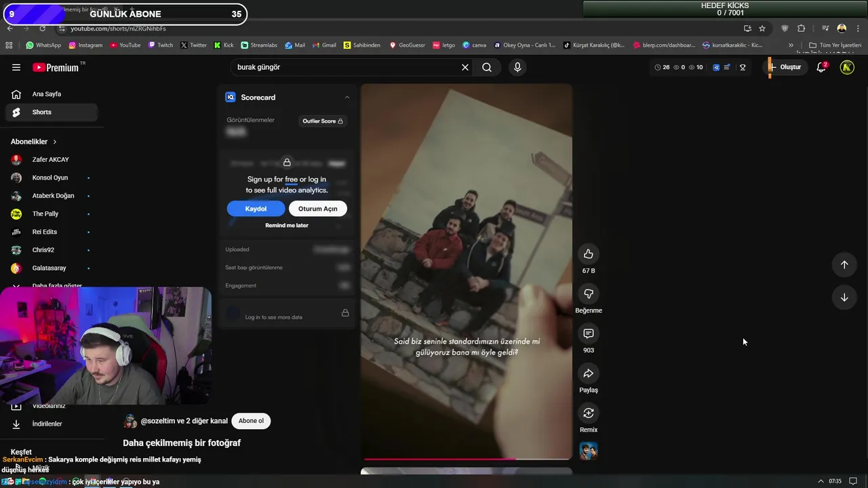The width and height of the screenshot is (868, 488).
Task: Show hidden system tray icons
Action: click(821, 481)
